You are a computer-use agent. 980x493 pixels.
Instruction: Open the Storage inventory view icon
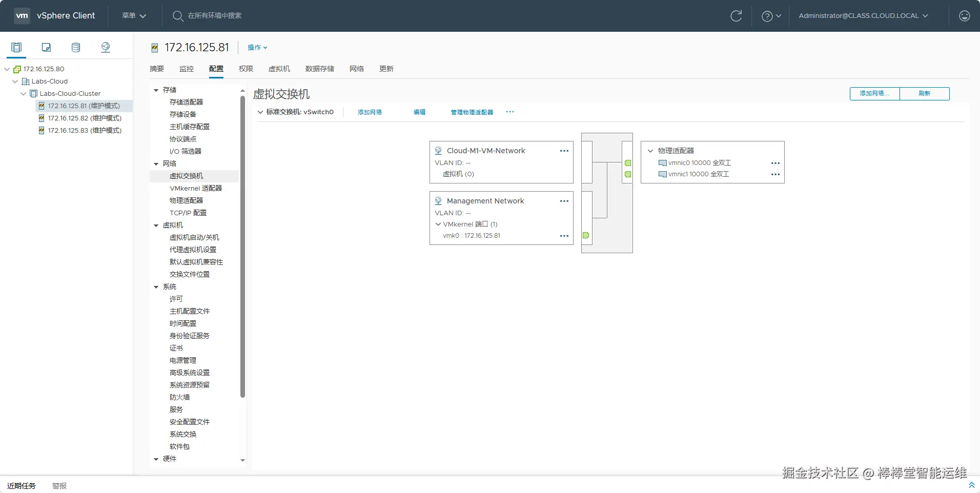76,48
